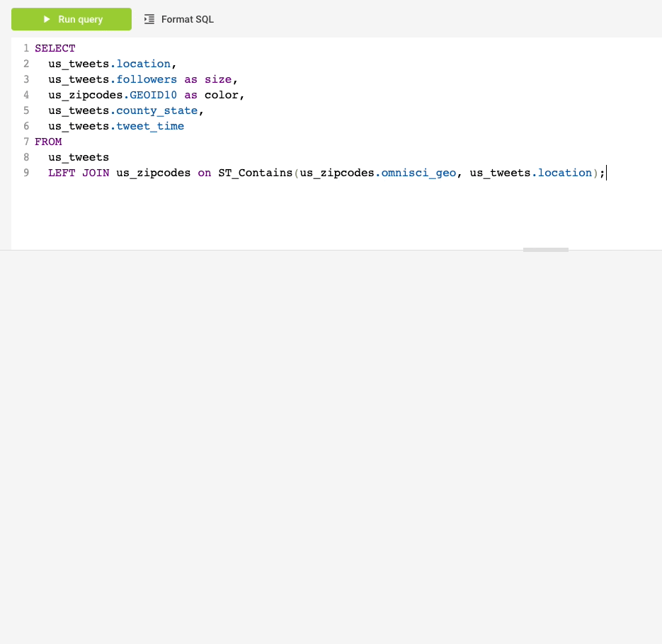
Task: Click the play triangle icon in Run query
Action: coord(47,19)
